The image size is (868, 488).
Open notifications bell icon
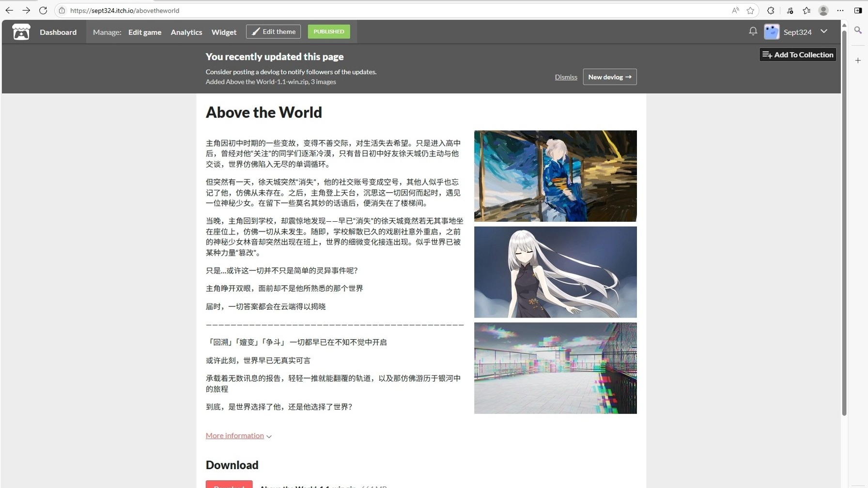[x=753, y=31]
